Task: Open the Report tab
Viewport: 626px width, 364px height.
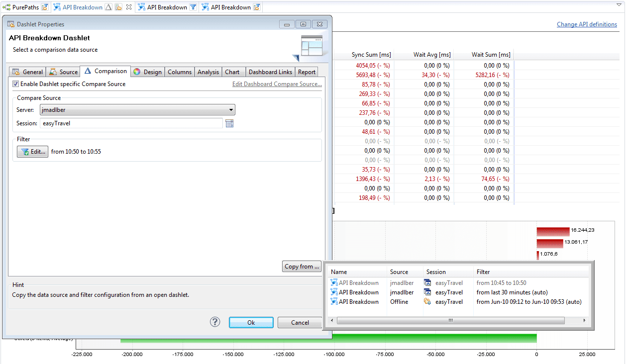Action: point(307,72)
